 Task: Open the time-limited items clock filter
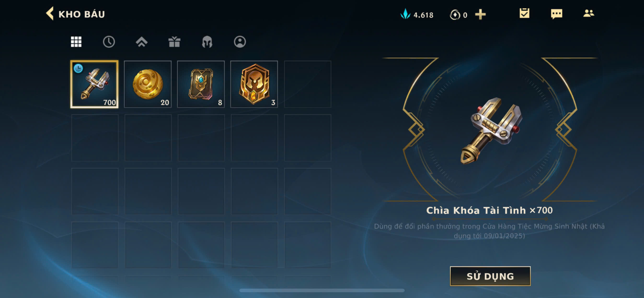(109, 42)
